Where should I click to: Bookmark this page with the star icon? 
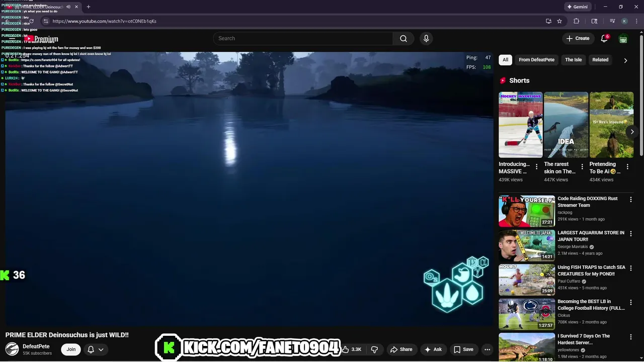pos(559,21)
